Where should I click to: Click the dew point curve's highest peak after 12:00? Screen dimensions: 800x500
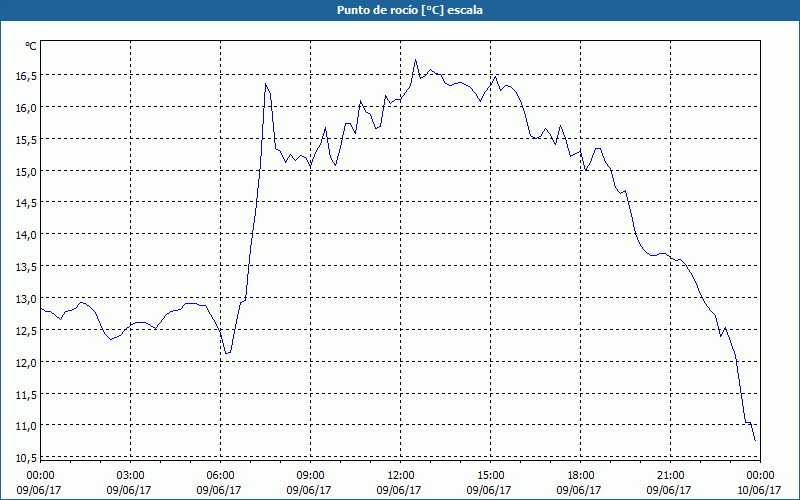pyautogui.click(x=415, y=60)
